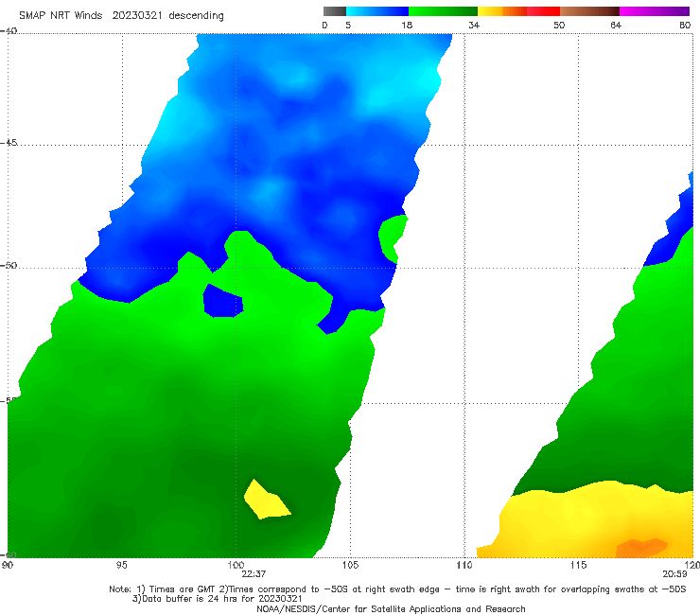Click the longitude axis label '95'
Screen dimensions: 700x615
point(121,565)
